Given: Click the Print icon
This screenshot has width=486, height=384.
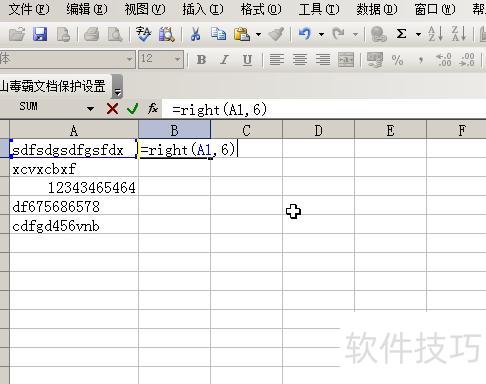Looking at the screenshot, I should 92,34.
